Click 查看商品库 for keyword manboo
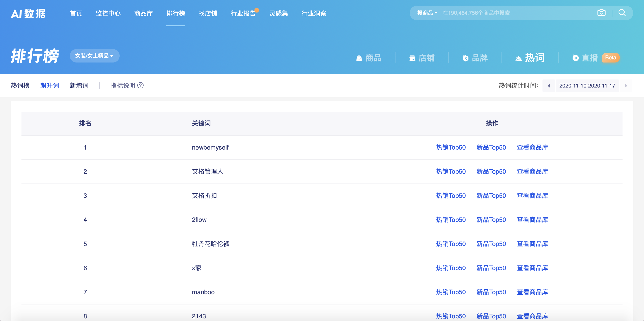 (532, 292)
